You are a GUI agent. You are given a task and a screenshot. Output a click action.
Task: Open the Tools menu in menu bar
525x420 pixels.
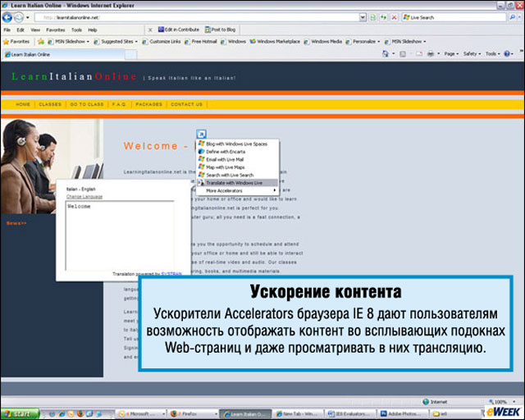76,30
